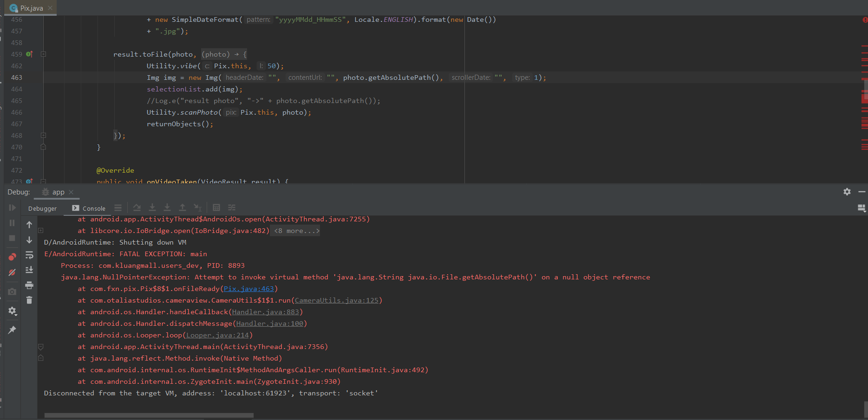
Task: Click the Step Into icon
Action: point(152,208)
